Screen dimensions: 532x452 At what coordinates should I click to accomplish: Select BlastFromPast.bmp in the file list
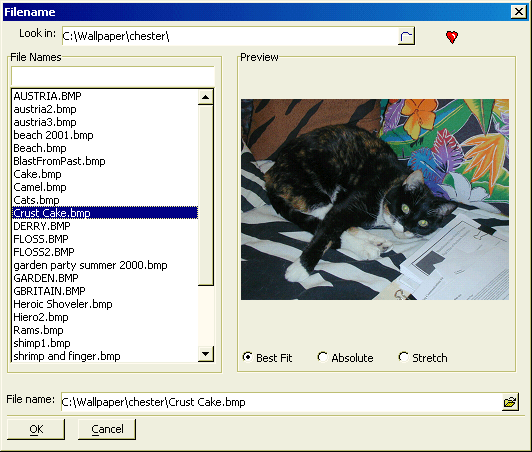point(105,161)
